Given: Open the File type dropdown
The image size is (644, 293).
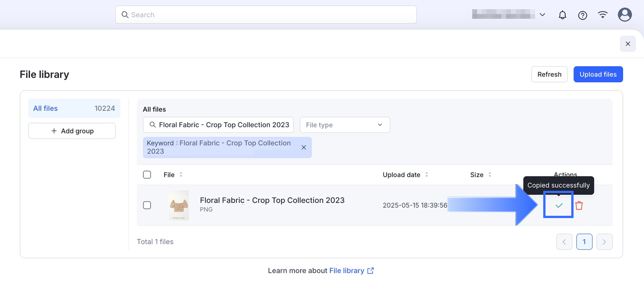Looking at the screenshot, I should coord(345,125).
